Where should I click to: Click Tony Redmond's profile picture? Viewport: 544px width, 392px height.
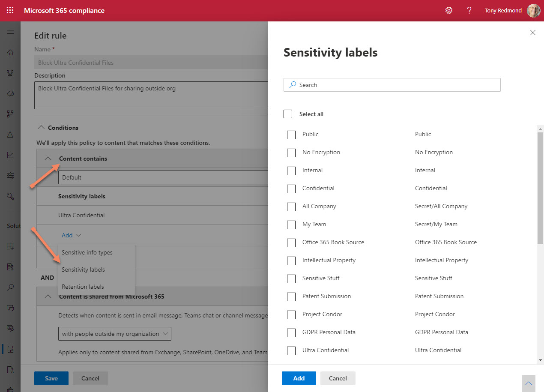pyautogui.click(x=533, y=10)
